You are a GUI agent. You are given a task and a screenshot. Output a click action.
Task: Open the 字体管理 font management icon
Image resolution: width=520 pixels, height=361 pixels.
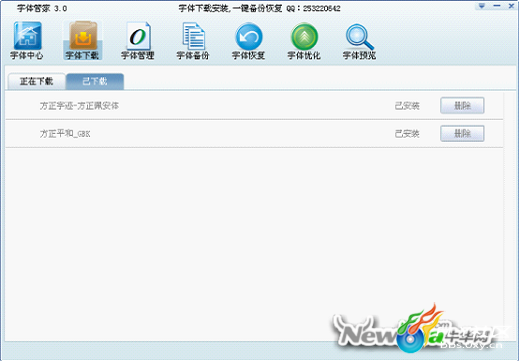pyautogui.click(x=138, y=41)
